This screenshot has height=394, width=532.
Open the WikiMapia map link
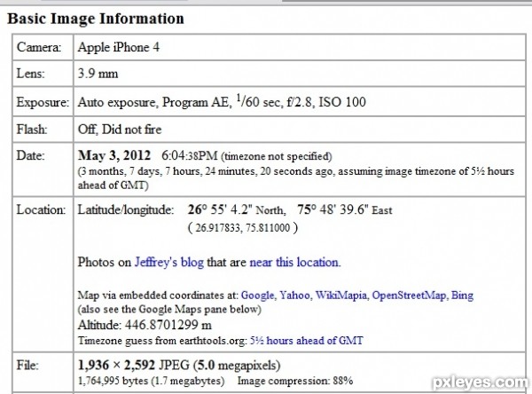pyautogui.click(x=341, y=295)
